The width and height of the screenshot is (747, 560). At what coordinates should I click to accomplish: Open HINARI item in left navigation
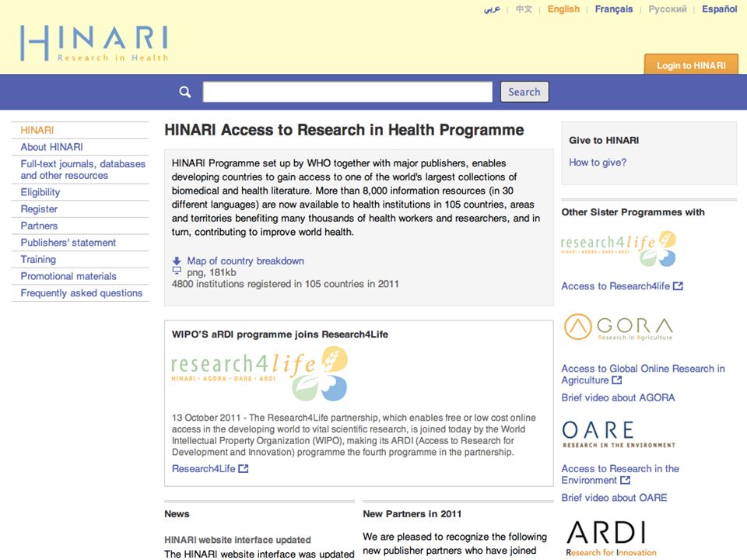point(37,131)
